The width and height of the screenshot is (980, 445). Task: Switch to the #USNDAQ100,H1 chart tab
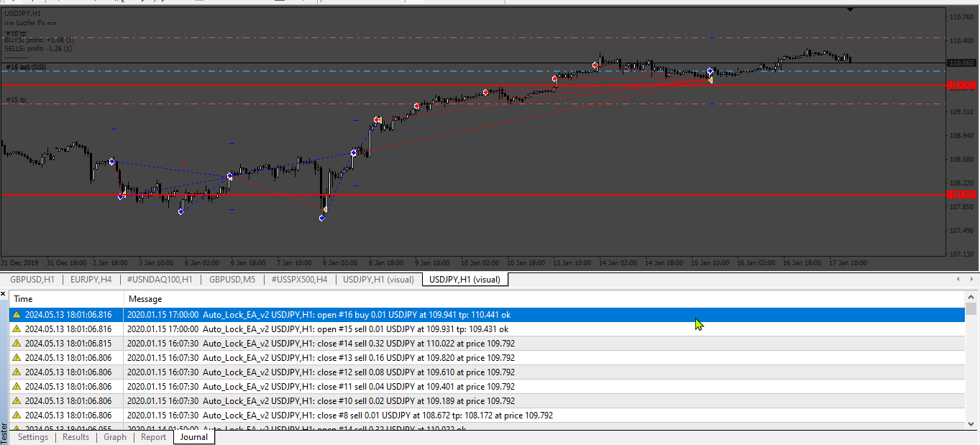[160, 280]
